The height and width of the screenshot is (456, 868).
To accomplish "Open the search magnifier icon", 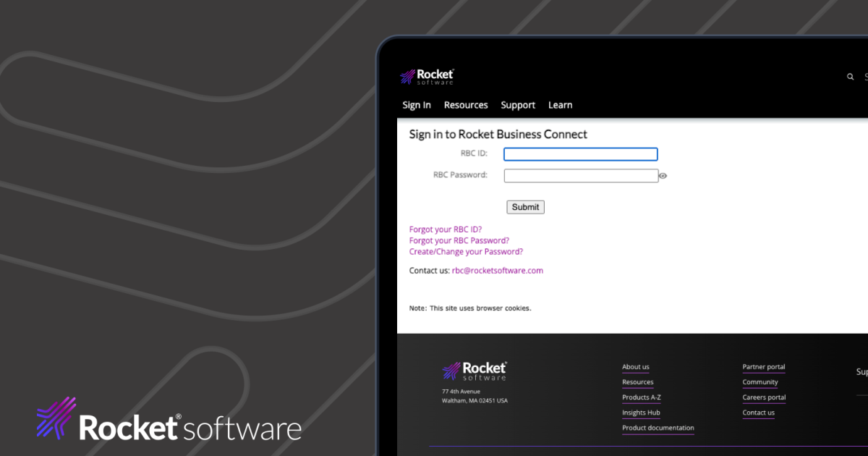I will point(851,77).
